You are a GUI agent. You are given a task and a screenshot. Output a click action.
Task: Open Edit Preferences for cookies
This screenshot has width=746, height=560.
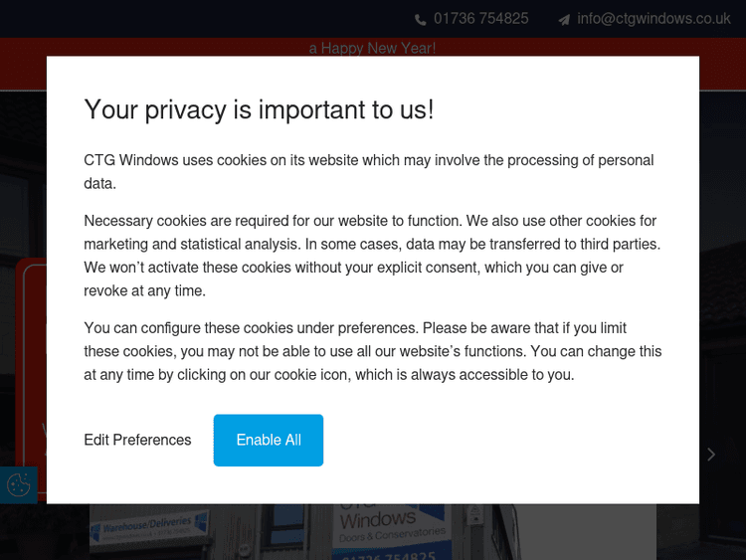pos(137,440)
